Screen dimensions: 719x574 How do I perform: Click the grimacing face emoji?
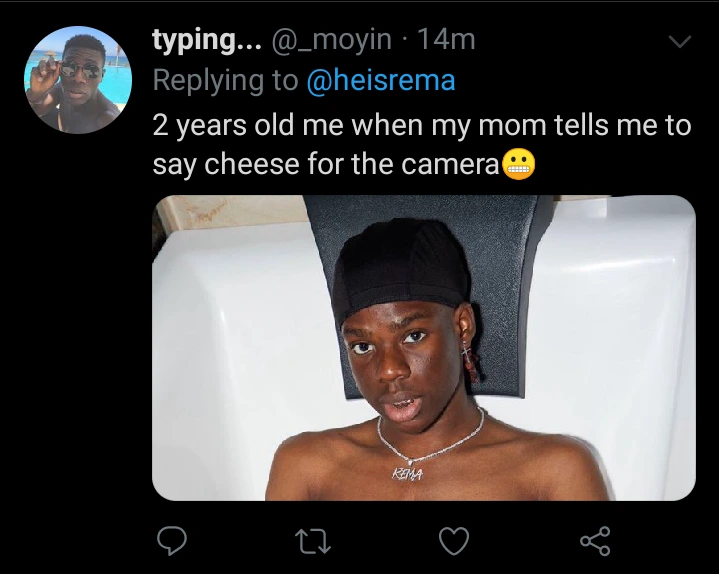pos(519,164)
